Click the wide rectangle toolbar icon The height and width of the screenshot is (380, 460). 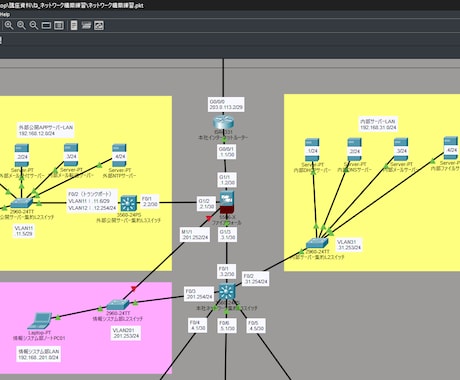pyautogui.click(x=46, y=25)
